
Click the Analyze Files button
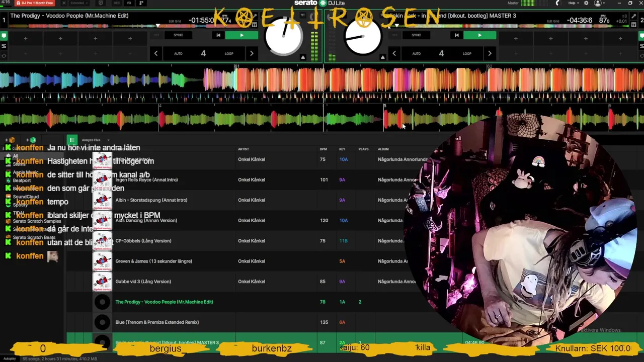(x=91, y=140)
